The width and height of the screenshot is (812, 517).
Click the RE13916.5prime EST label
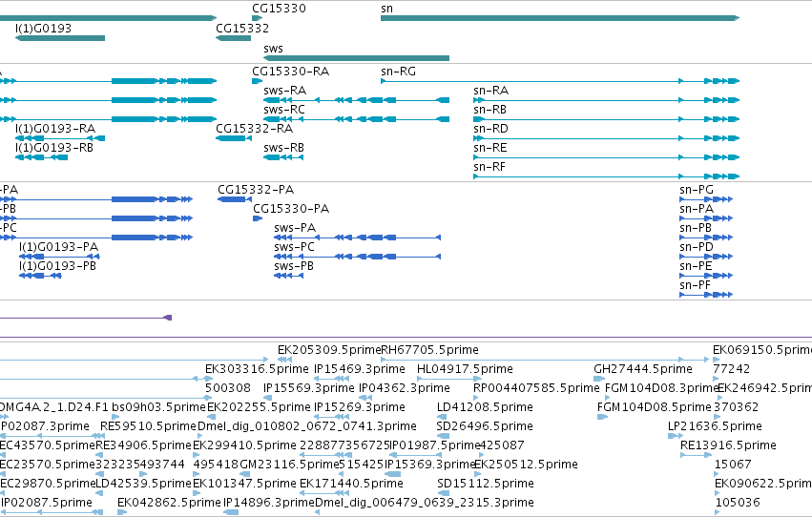click(729, 446)
